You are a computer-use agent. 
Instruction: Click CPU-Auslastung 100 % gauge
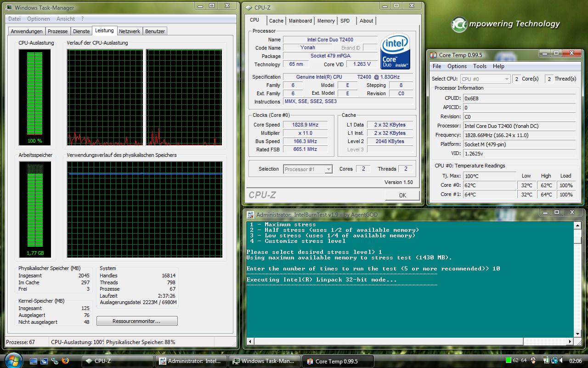point(35,97)
